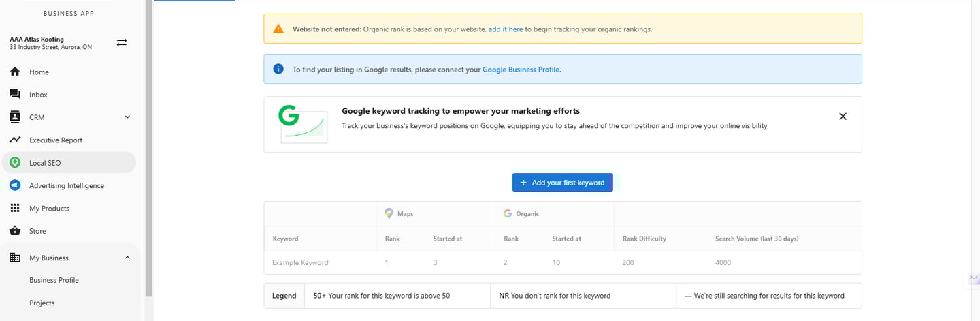Click the CRM contacts icon
This screenshot has width=980, height=321.
(15, 117)
